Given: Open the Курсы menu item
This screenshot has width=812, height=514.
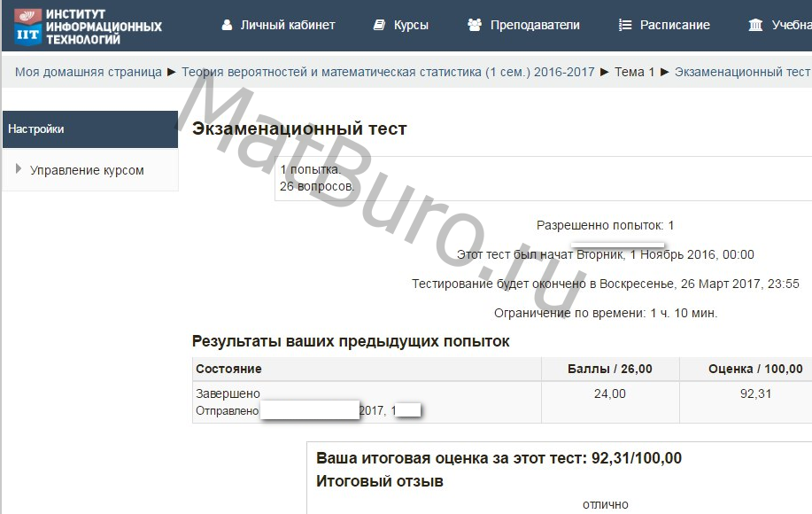Looking at the screenshot, I should point(411,25).
